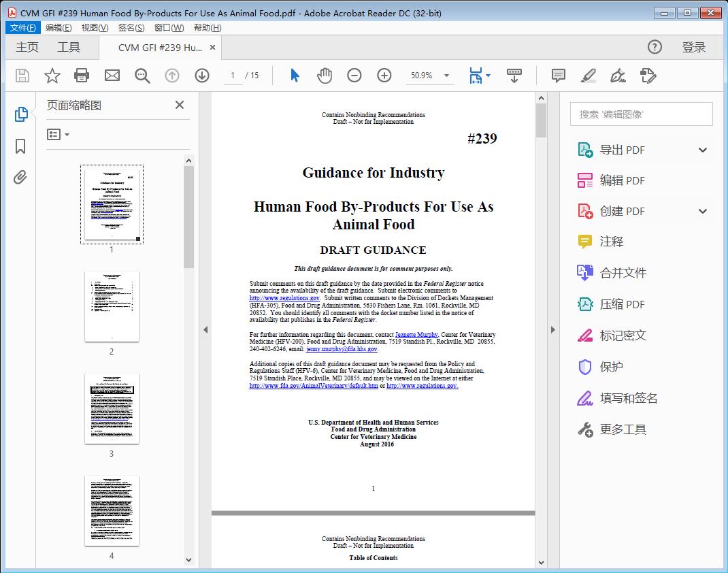Toggle the bookmarks panel in sidebar
This screenshot has width=728, height=573.
coord(20,146)
